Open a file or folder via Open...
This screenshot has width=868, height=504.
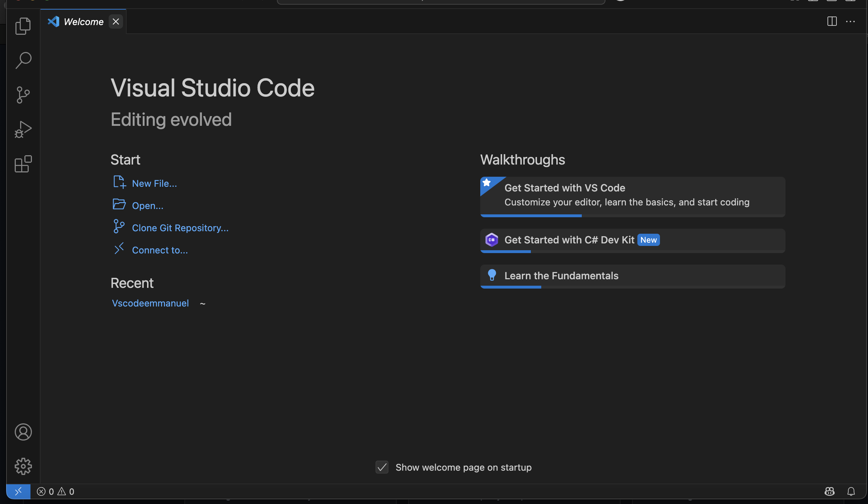(138, 205)
